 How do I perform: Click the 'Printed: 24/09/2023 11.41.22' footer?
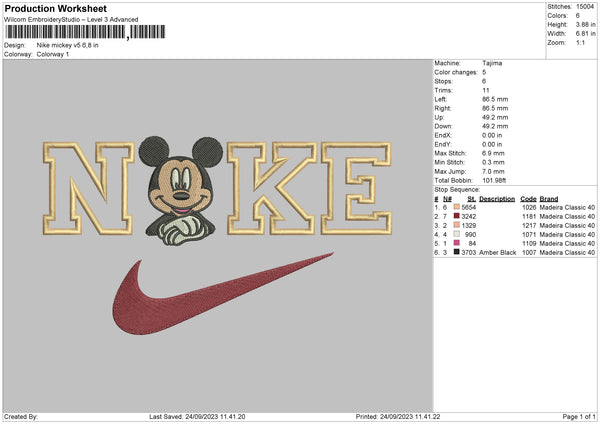[398, 417]
